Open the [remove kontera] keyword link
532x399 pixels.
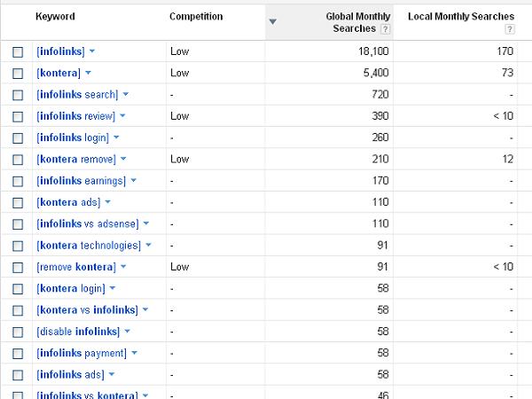pyautogui.click(x=76, y=267)
